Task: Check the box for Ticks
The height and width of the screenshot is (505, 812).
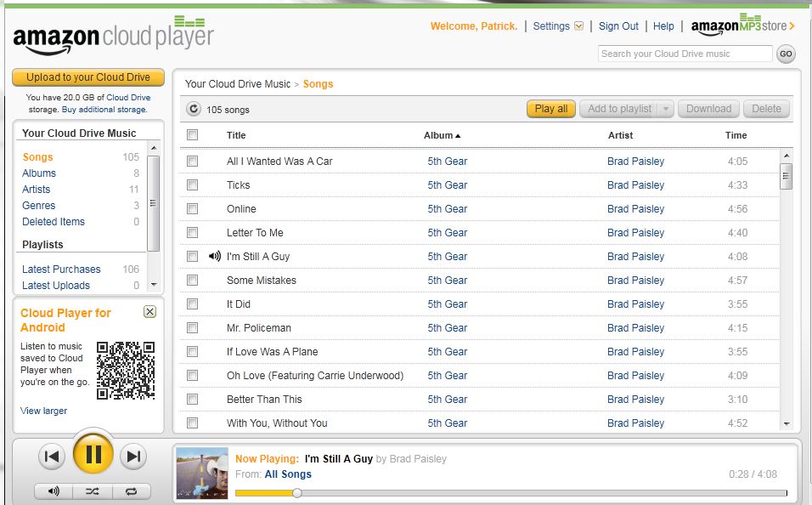Action: click(192, 185)
